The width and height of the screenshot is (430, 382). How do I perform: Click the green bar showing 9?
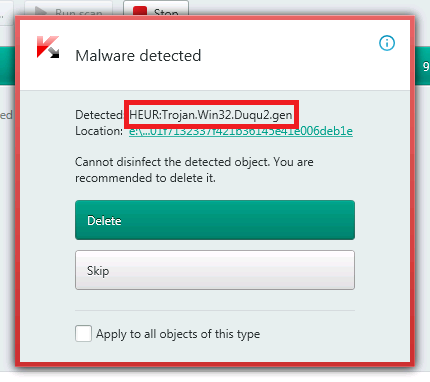coord(422,66)
